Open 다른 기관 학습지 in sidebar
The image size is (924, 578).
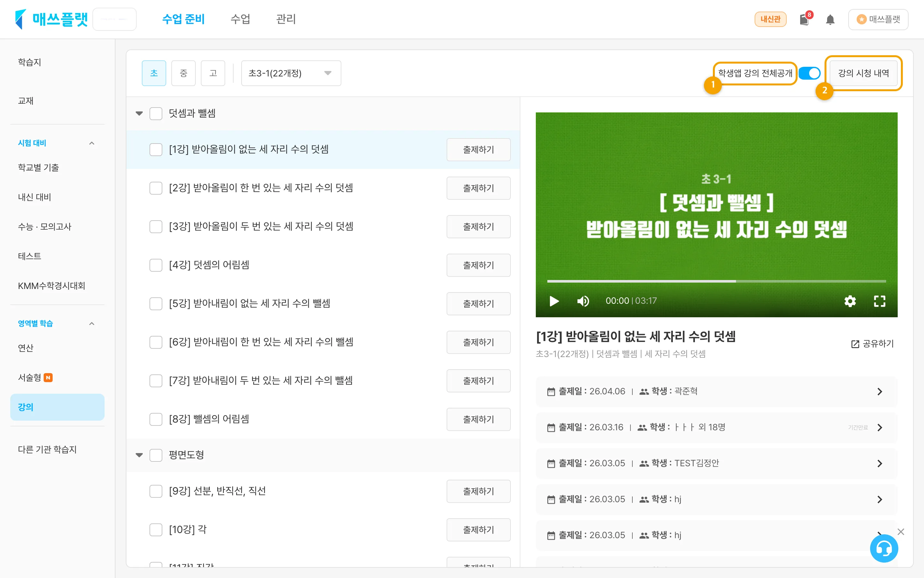pyautogui.click(x=47, y=450)
